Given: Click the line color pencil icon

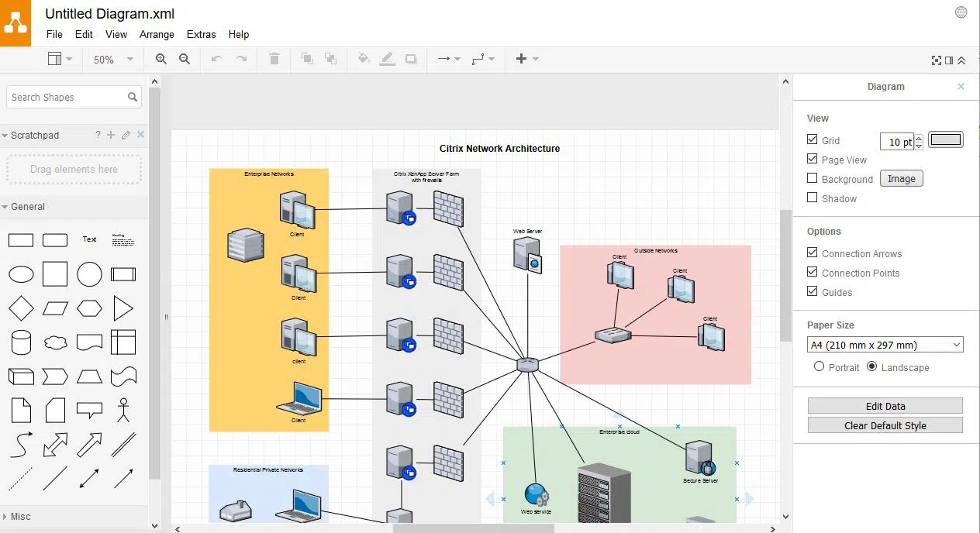Looking at the screenshot, I should [x=387, y=59].
